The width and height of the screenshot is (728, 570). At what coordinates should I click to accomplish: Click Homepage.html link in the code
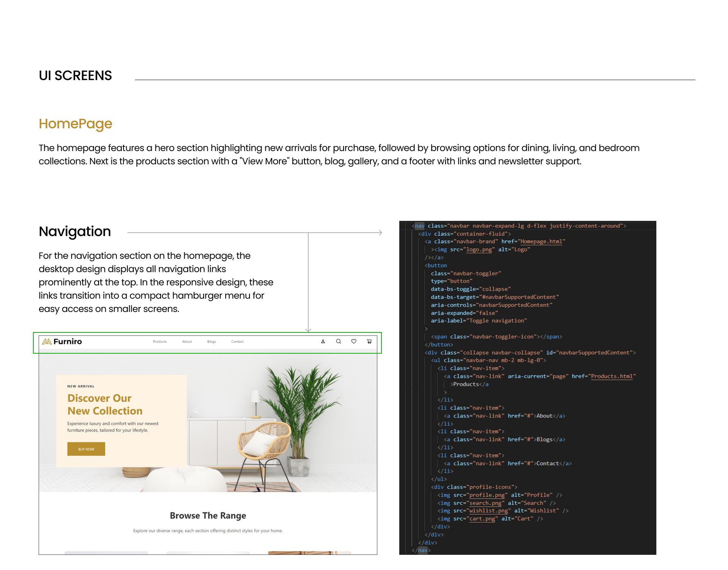pos(541,241)
